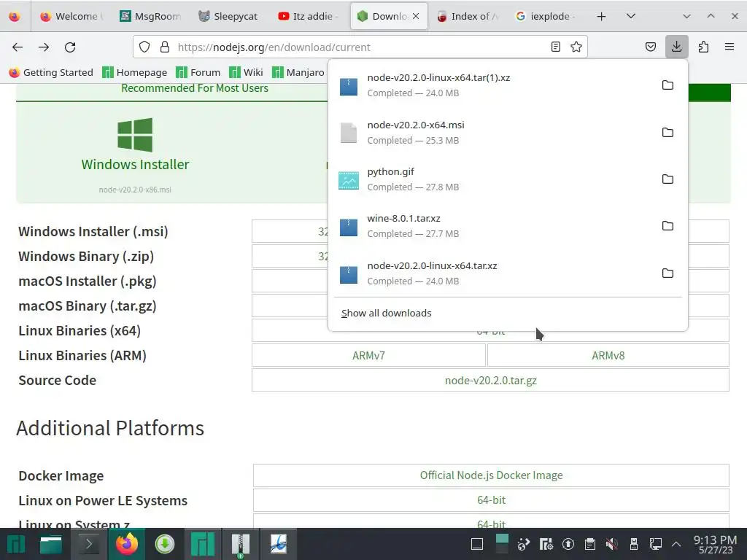Image resolution: width=747 pixels, height=560 pixels.
Task: Open the green download manager taskbar icon
Action: tap(164, 544)
